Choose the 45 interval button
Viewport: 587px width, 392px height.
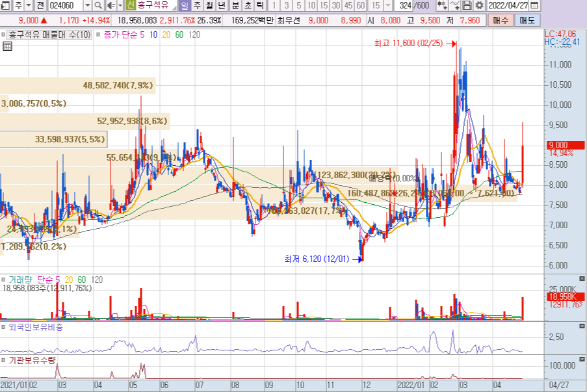(348, 5)
